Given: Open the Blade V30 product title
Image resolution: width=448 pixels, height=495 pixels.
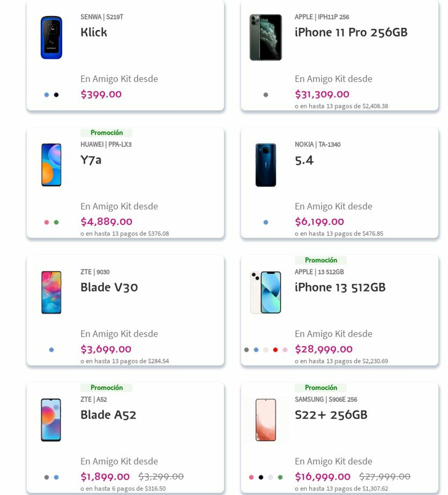Looking at the screenshot, I should point(109,287).
